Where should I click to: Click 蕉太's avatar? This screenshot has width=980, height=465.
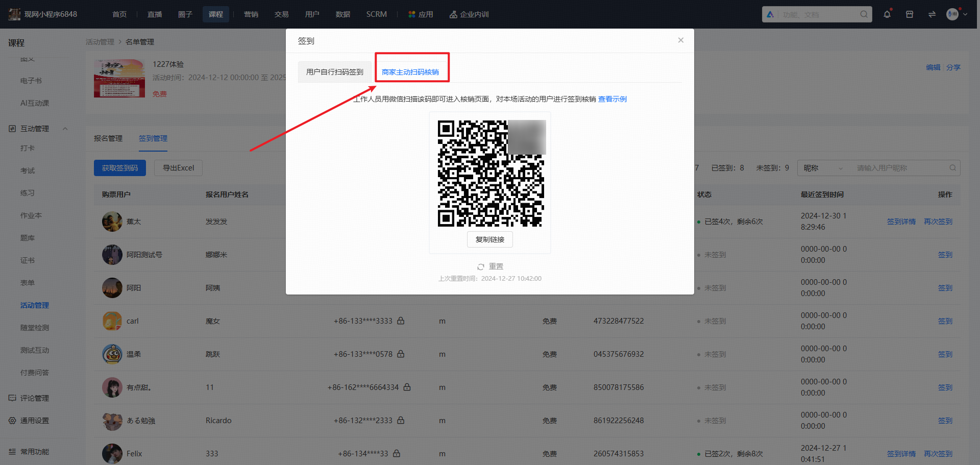click(112, 222)
